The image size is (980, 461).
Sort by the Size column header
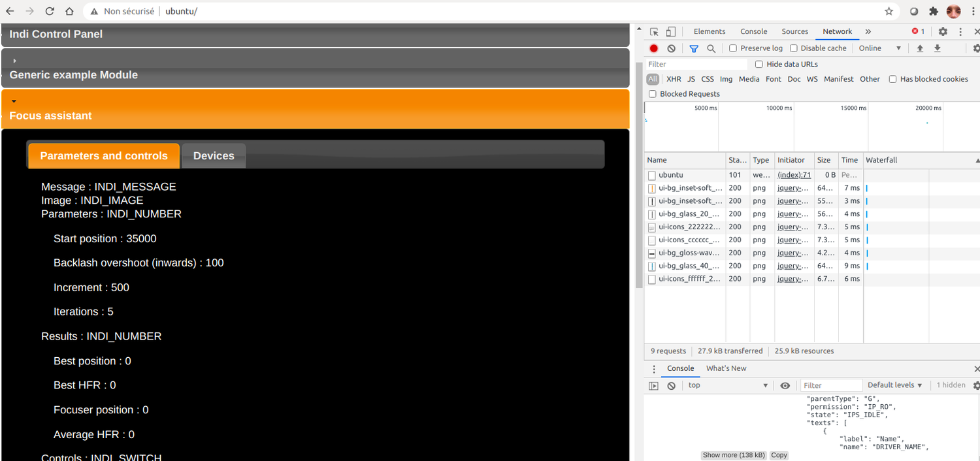826,160
